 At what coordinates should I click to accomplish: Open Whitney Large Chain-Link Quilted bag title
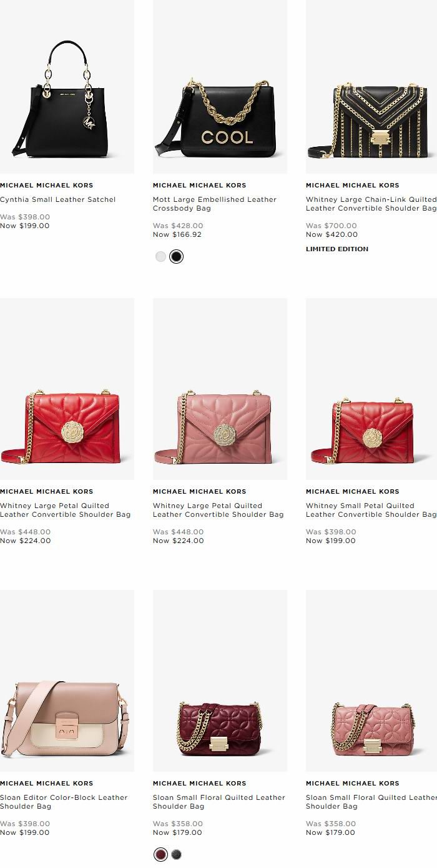[371, 204]
